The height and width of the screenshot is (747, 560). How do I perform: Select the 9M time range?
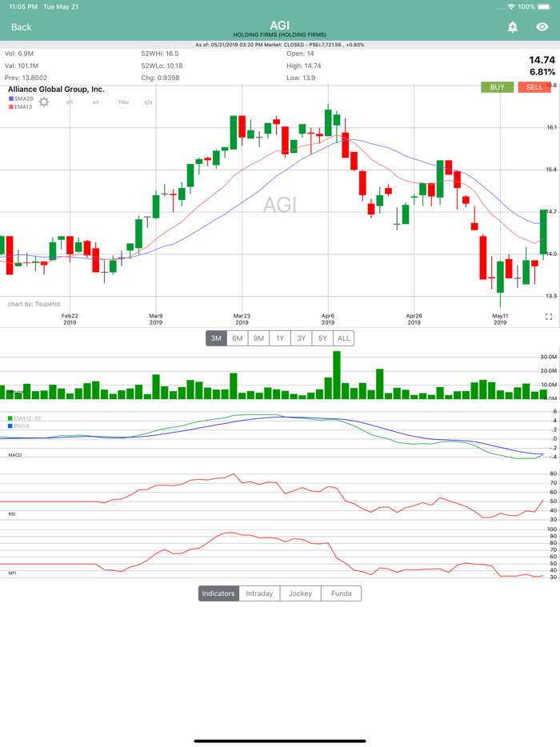coord(258,338)
